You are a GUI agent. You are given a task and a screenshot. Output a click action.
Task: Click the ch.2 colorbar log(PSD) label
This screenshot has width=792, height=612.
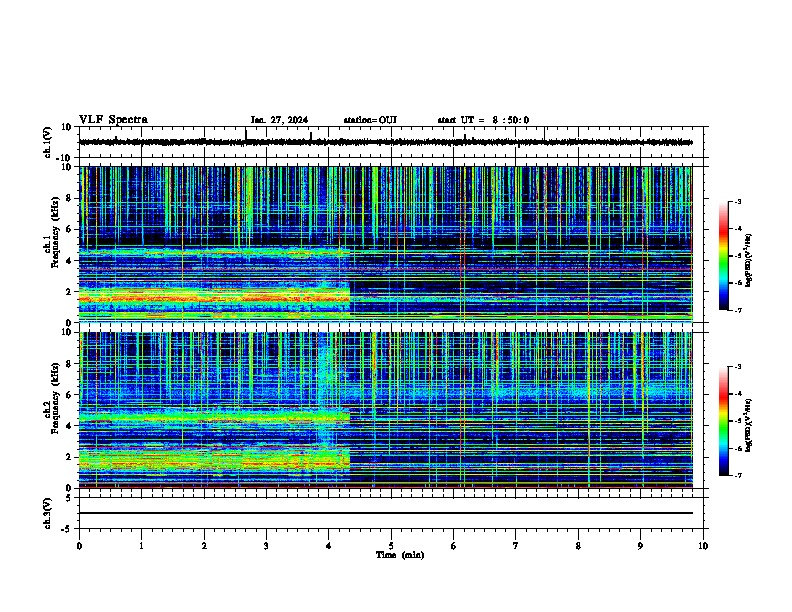click(749, 425)
